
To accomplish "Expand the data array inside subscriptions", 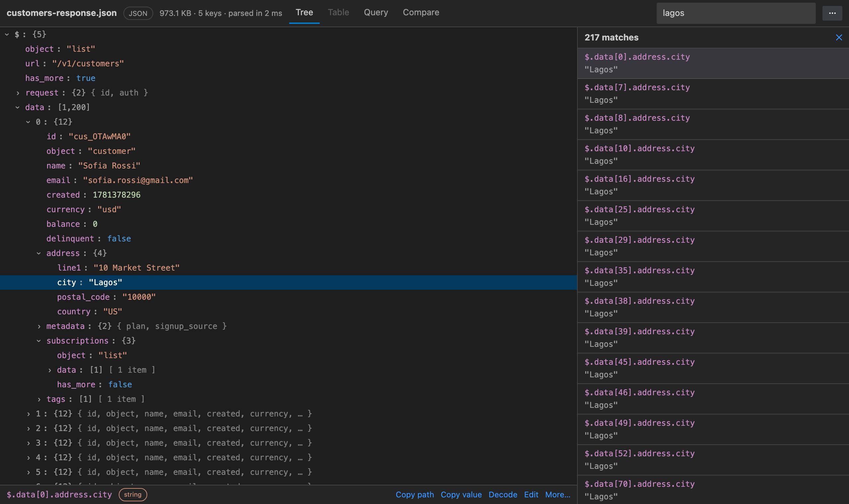I will tap(50, 370).
